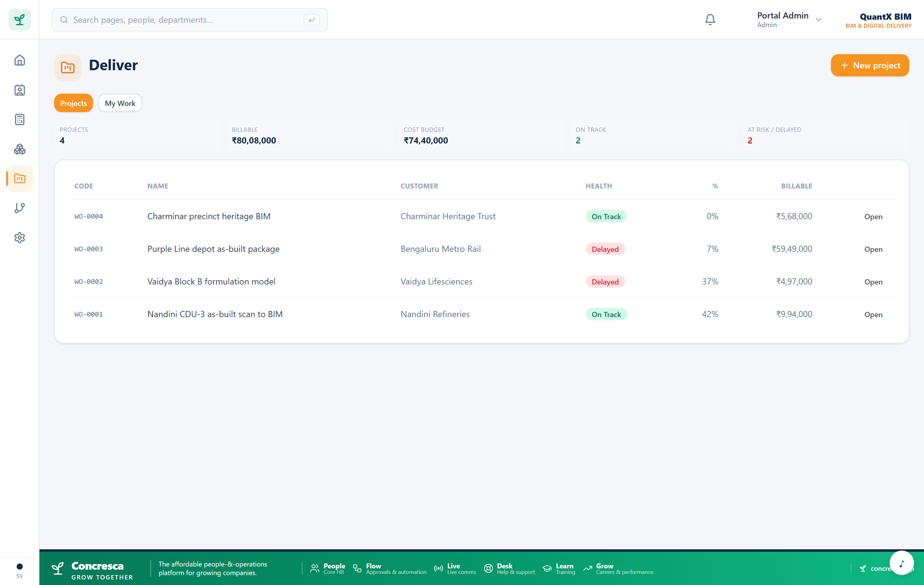Open the Live comms footer link
This screenshot has width=924, height=585.
tap(455, 568)
